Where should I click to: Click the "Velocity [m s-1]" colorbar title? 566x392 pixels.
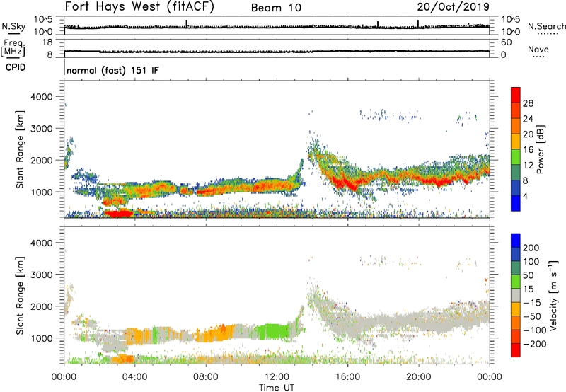pyautogui.click(x=553, y=296)
